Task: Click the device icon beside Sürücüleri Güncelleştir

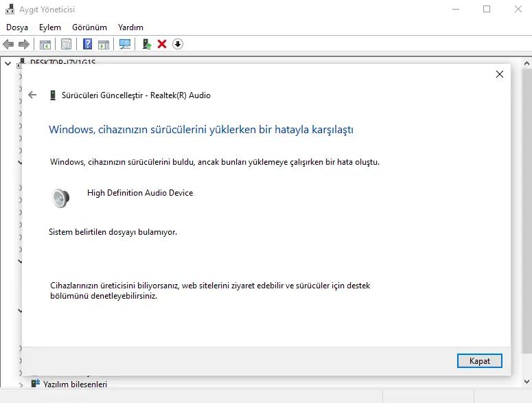Action: 53,95
